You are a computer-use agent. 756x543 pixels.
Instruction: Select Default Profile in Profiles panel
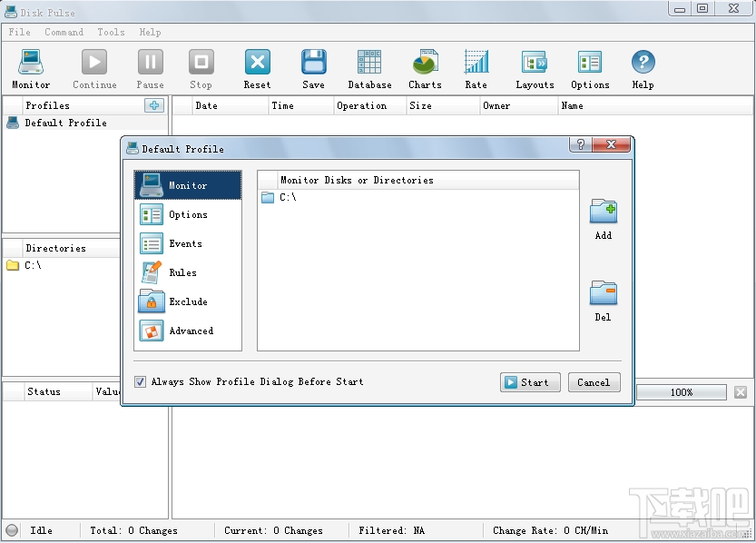point(85,123)
